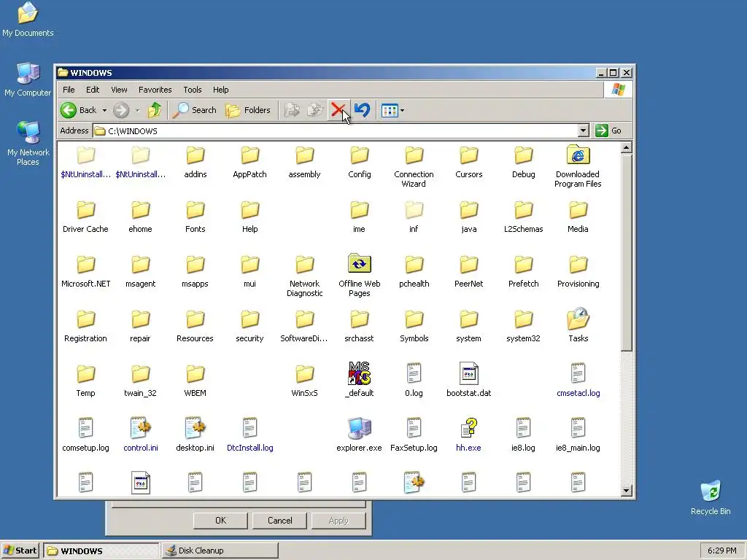Image resolution: width=747 pixels, height=560 pixels.
Task: Click the WINDOWS taskbar button
Action: click(x=101, y=551)
